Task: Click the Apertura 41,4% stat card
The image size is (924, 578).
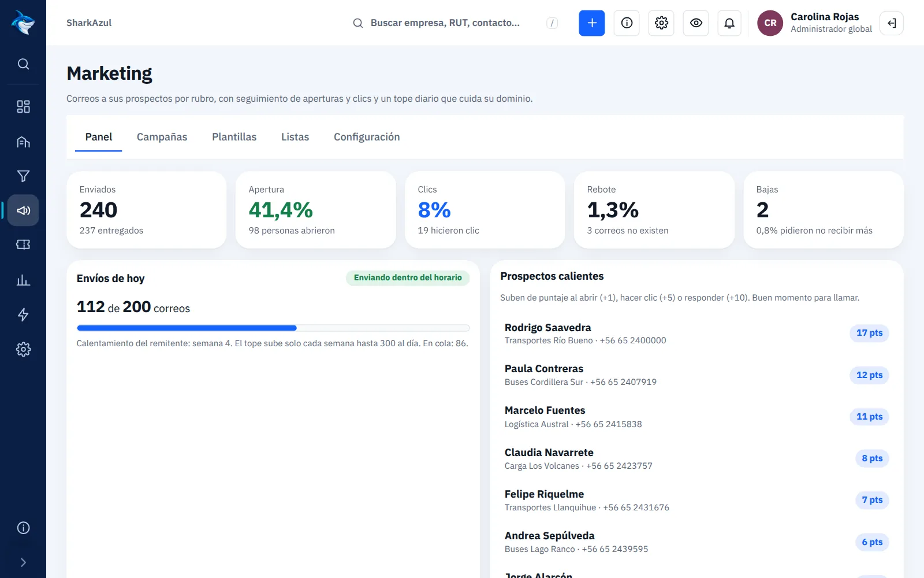Action: 316,210
